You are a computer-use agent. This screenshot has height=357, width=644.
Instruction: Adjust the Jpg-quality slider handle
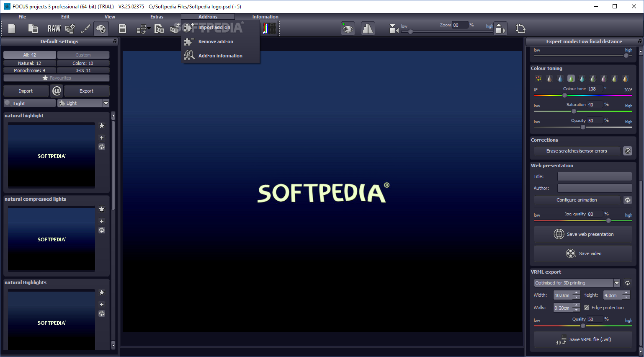tap(608, 220)
